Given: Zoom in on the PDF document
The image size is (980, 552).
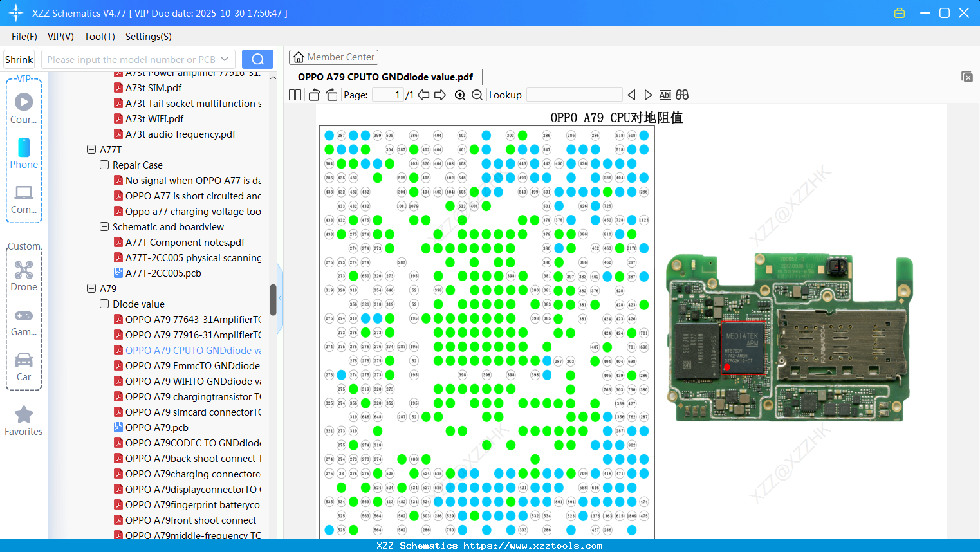Looking at the screenshot, I should 460,95.
